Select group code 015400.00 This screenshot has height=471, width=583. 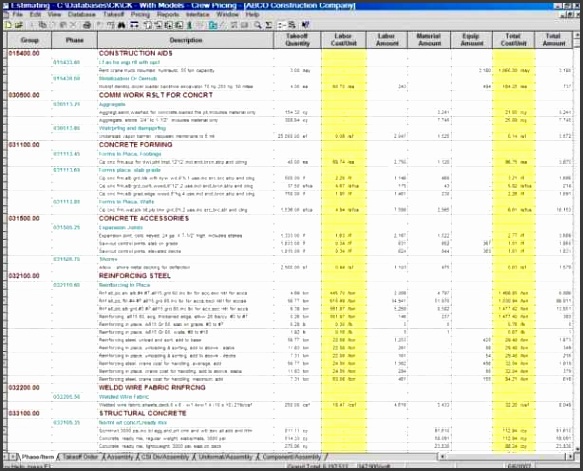[24, 54]
